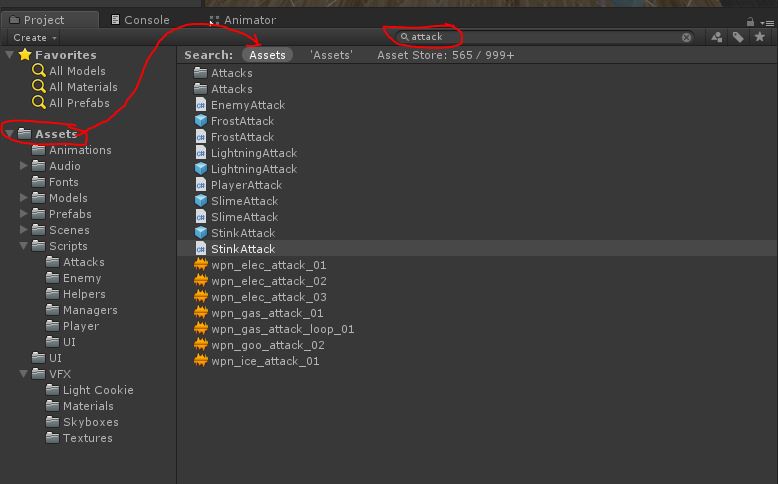
Task: Click Asset Store 565 / 999+ results
Action: (x=445, y=55)
